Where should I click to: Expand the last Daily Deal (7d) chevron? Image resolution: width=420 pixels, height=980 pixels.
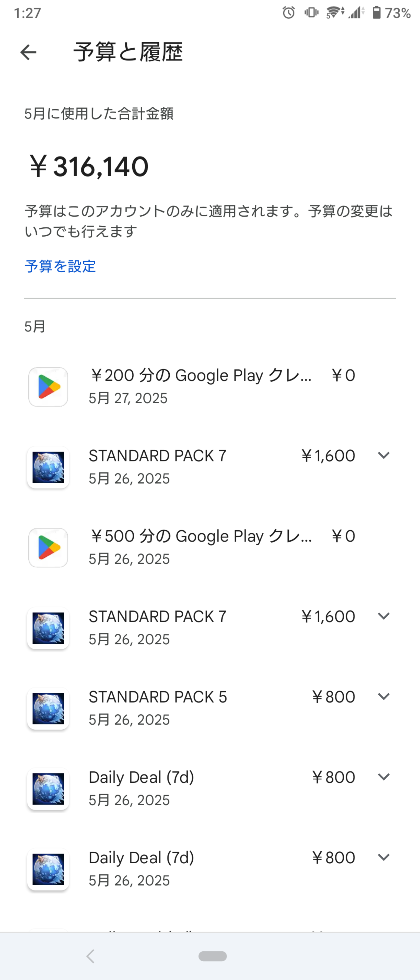click(383, 857)
